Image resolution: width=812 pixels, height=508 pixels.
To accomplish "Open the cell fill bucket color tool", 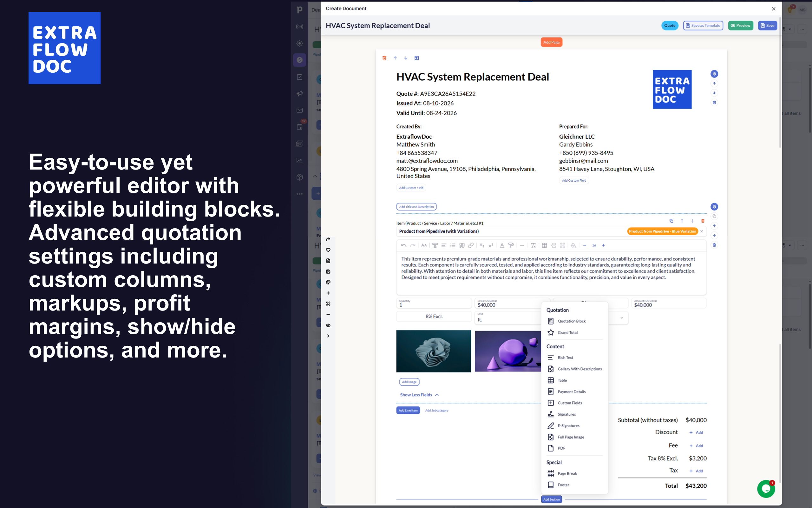I will click(573, 245).
